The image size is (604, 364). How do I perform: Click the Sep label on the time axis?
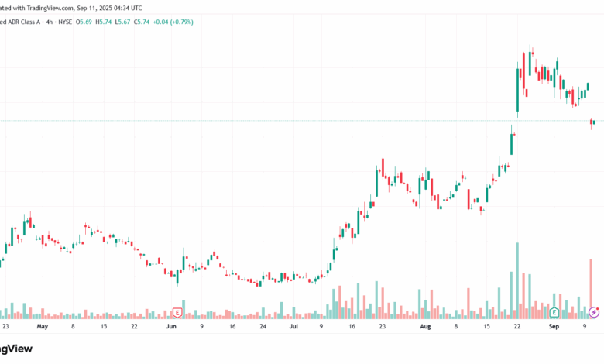(x=555, y=327)
